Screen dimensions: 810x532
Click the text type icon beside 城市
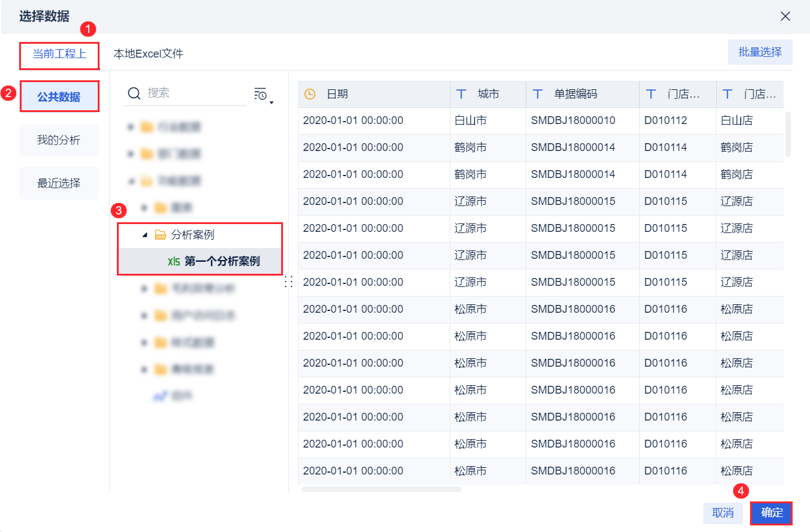(x=461, y=94)
